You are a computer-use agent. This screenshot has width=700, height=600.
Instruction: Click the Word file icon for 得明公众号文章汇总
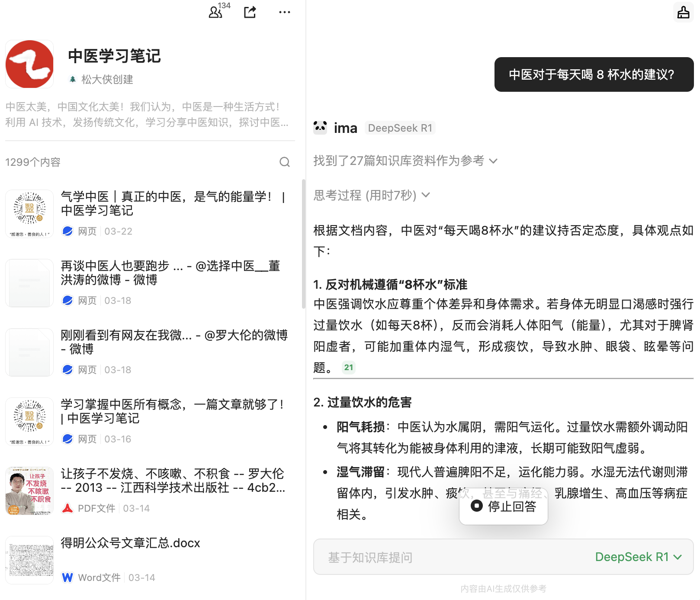click(67, 577)
